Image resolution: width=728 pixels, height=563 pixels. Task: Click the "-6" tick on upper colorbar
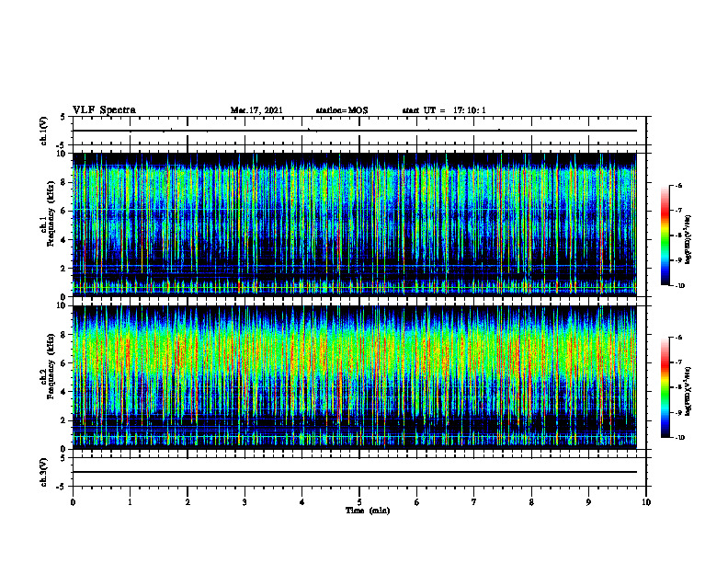click(x=678, y=185)
